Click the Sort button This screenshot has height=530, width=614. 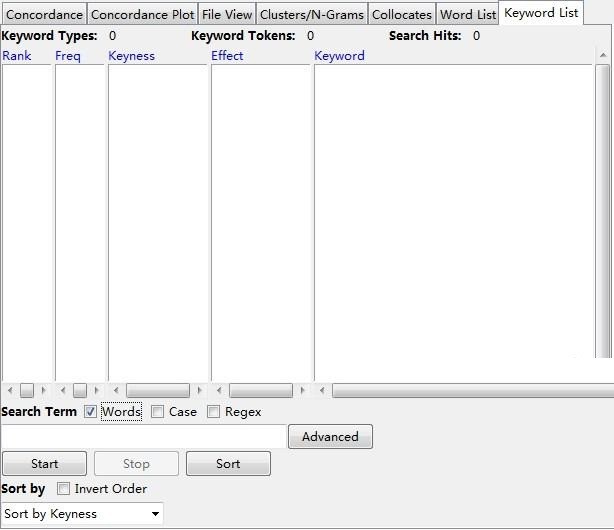(228, 464)
